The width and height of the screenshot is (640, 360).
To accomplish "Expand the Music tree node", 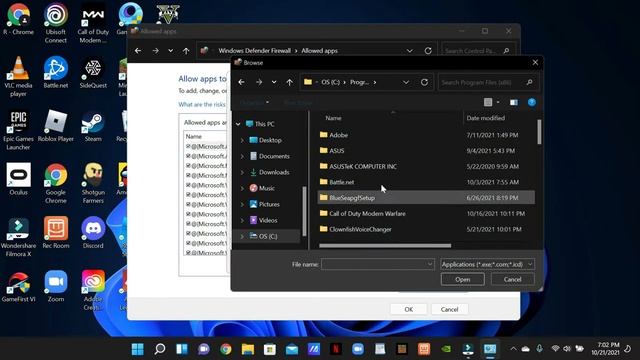I will [242, 188].
